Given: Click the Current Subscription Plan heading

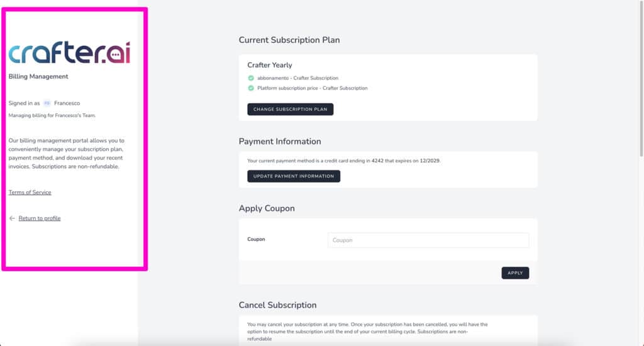Looking at the screenshot, I should (x=289, y=40).
